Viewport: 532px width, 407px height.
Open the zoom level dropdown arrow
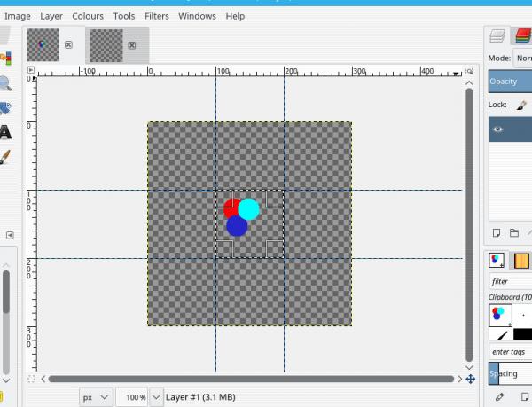click(x=156, y=397)
